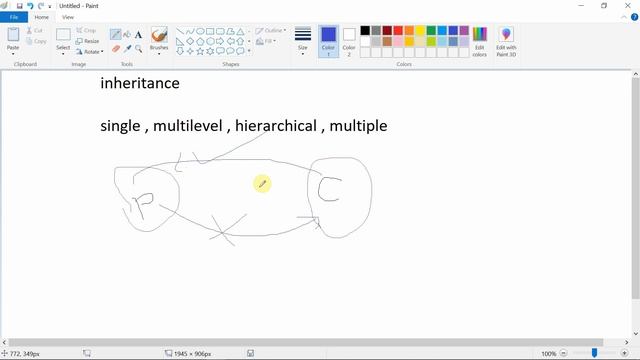
Task: Redo the undone action
Action: 40,6
